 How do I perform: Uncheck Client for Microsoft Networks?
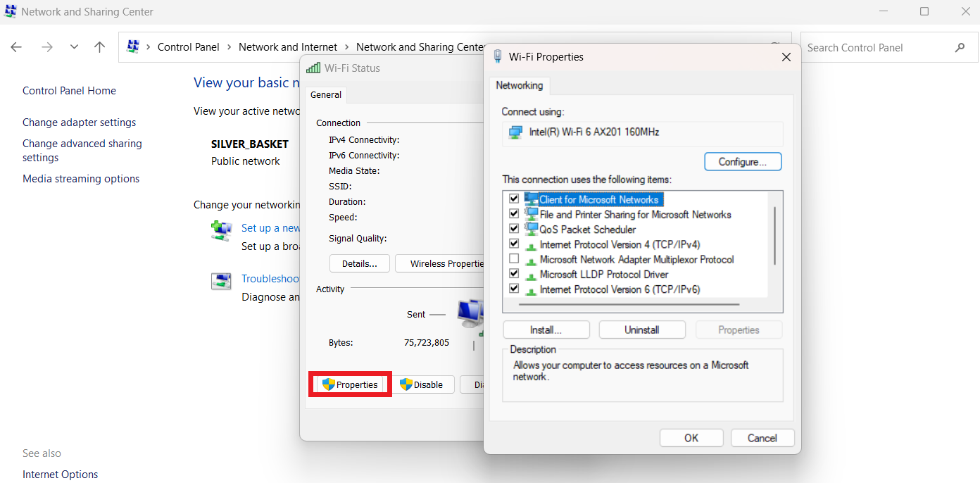tap(514, 199)
